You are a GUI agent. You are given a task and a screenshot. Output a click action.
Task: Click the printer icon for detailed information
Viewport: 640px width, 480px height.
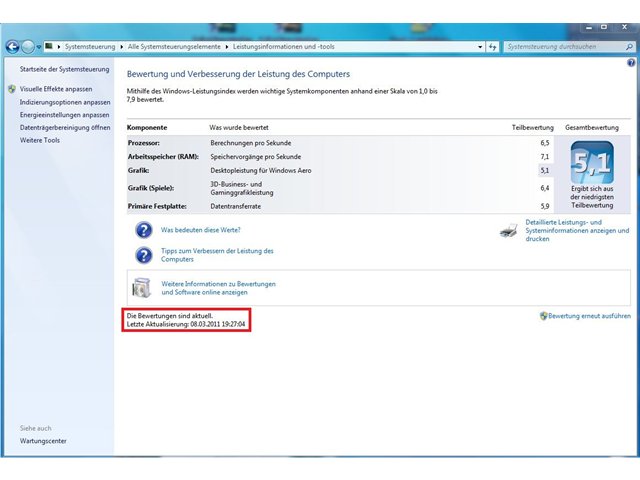coord(509,231)
